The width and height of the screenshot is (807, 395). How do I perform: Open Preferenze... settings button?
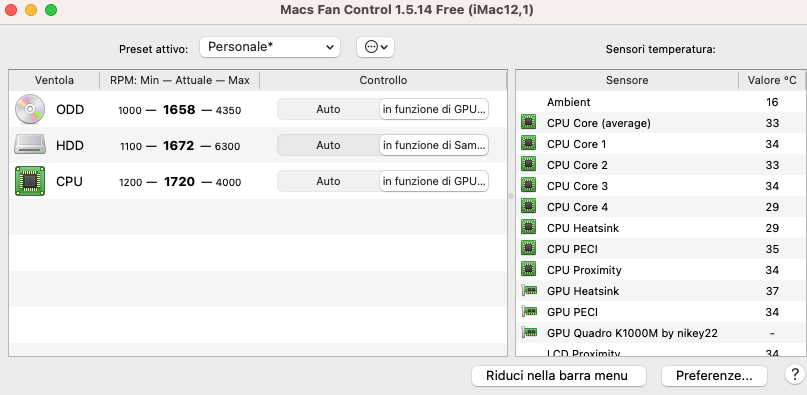[x=714, y=375]
